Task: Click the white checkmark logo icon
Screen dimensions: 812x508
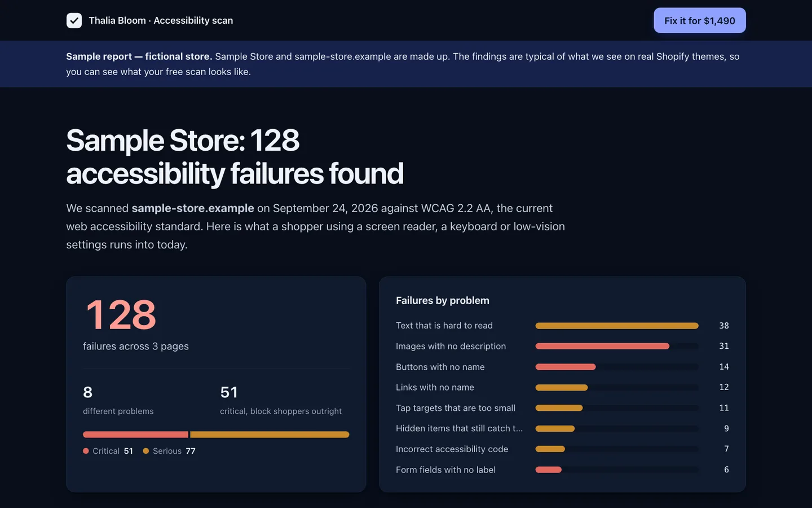Action: pos(74,20)
